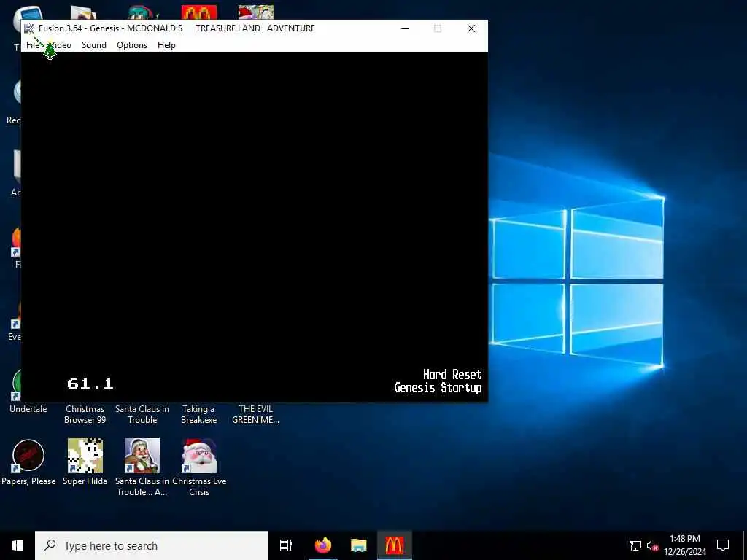Open the File menu in Fusion
Screen dimensions: 747x560
pos(33,45)
